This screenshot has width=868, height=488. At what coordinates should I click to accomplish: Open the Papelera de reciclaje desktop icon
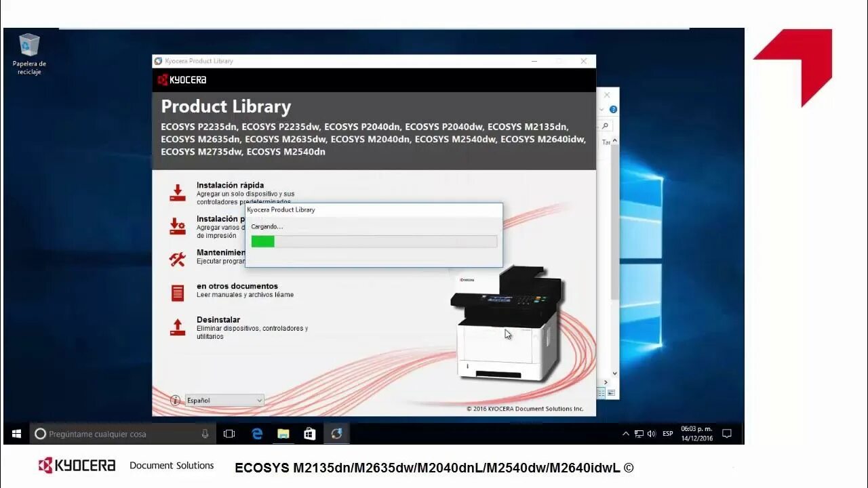coord(29,54)
